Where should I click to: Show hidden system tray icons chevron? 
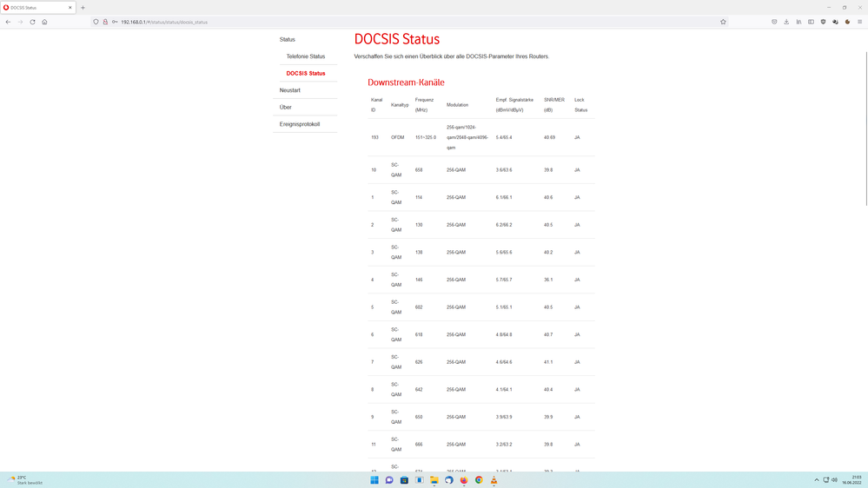pyautogui.click(x=817, y=480)
